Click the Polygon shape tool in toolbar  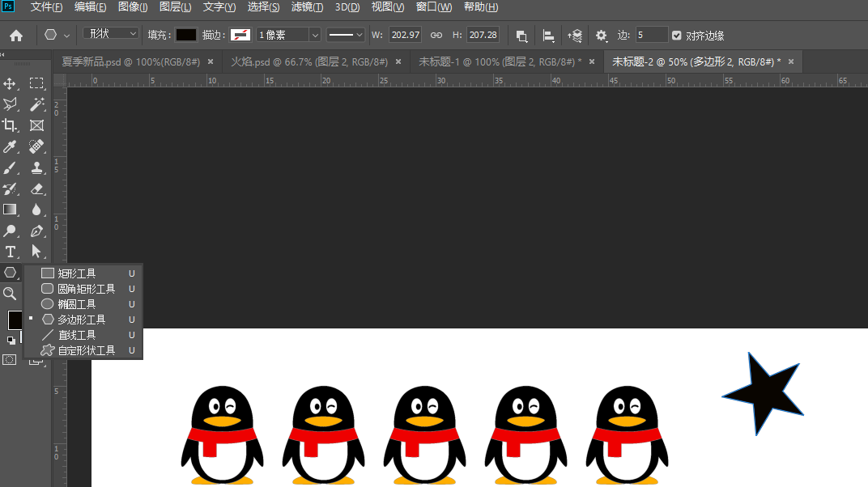click(x=10, y=273)
